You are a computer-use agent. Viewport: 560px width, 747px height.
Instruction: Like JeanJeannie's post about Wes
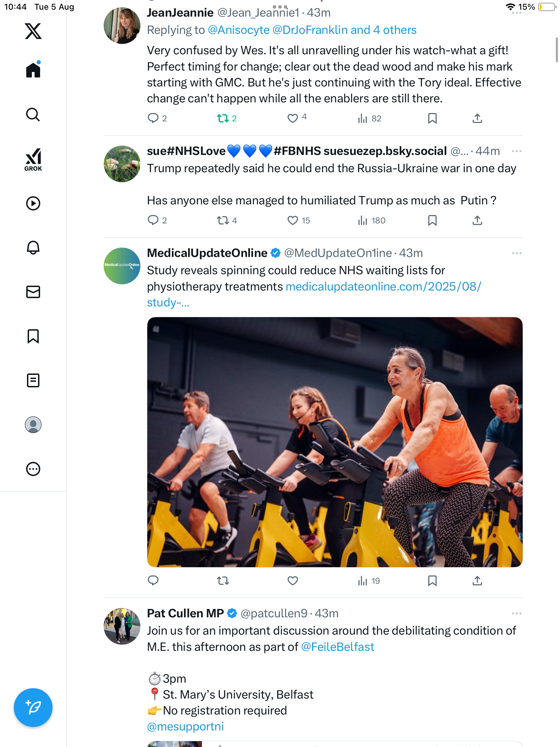293,118
